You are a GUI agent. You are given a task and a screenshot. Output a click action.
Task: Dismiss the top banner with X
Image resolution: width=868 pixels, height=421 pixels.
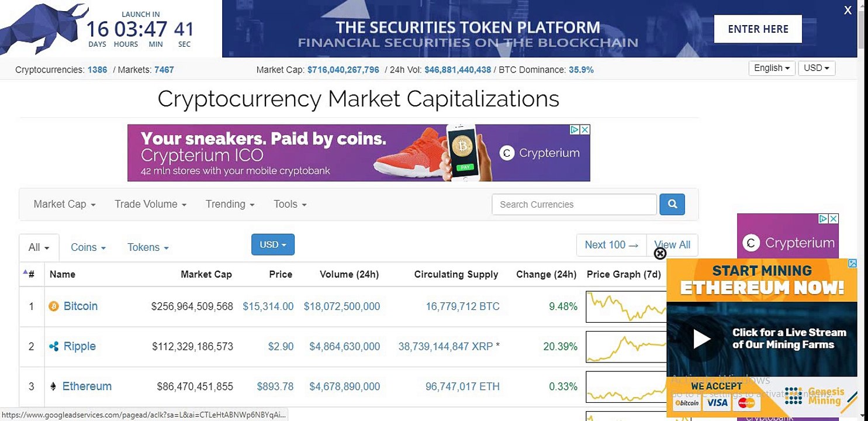coord(848,10)
